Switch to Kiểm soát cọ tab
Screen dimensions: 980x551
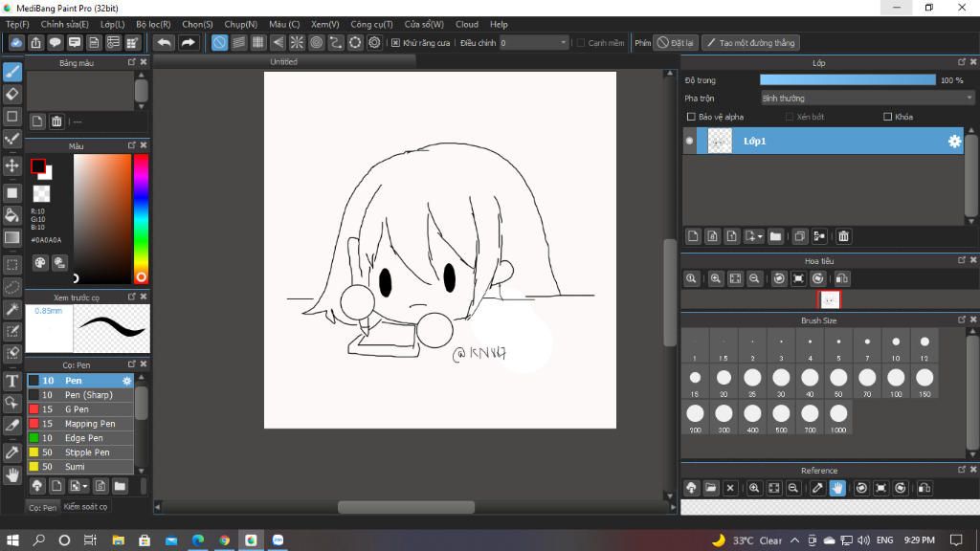[85, 507]
